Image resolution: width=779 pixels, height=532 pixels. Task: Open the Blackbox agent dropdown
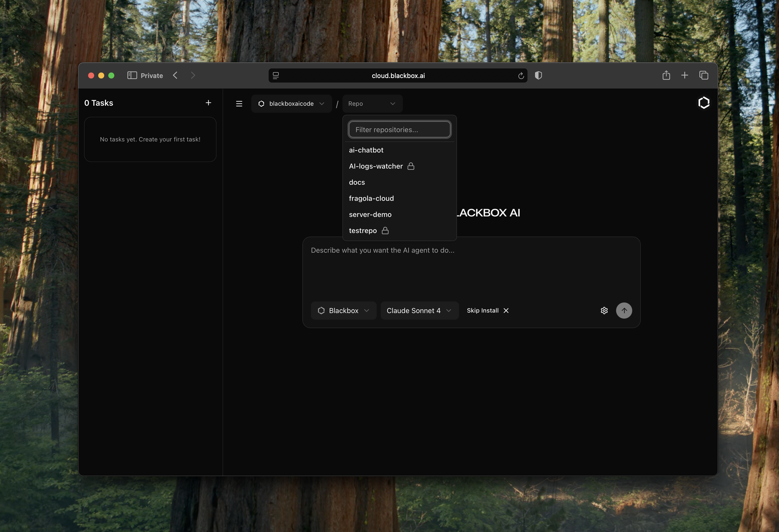(343, 311)
